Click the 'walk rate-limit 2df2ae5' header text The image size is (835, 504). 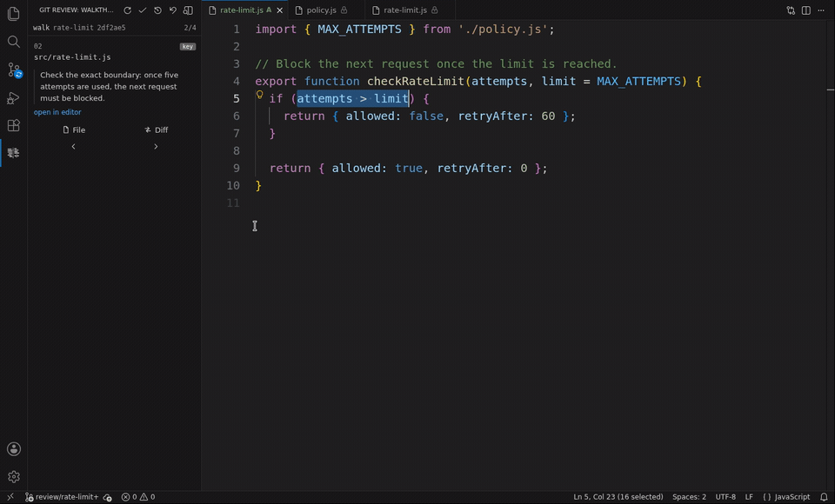[x=79, y=28]
